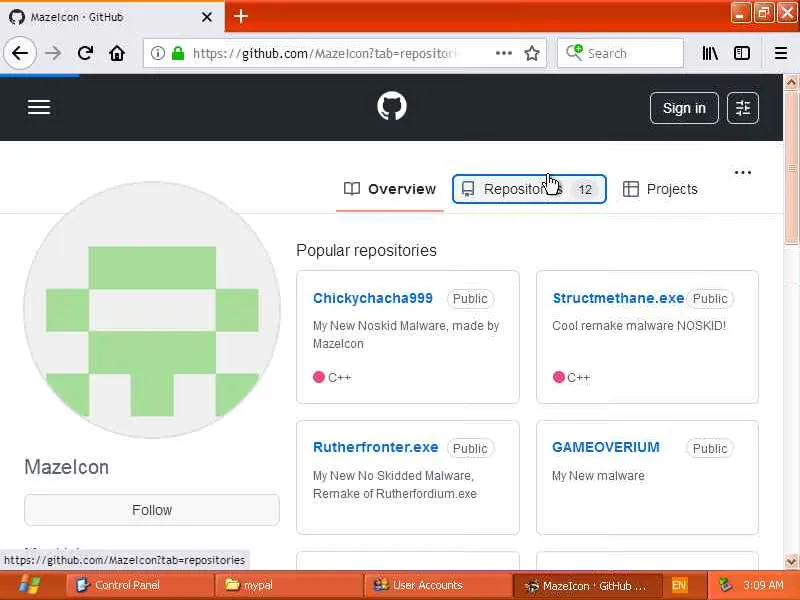Click the C++ language dot on Chickychacha999
Viewport: 800px width, 600px height.
point(319,377)
